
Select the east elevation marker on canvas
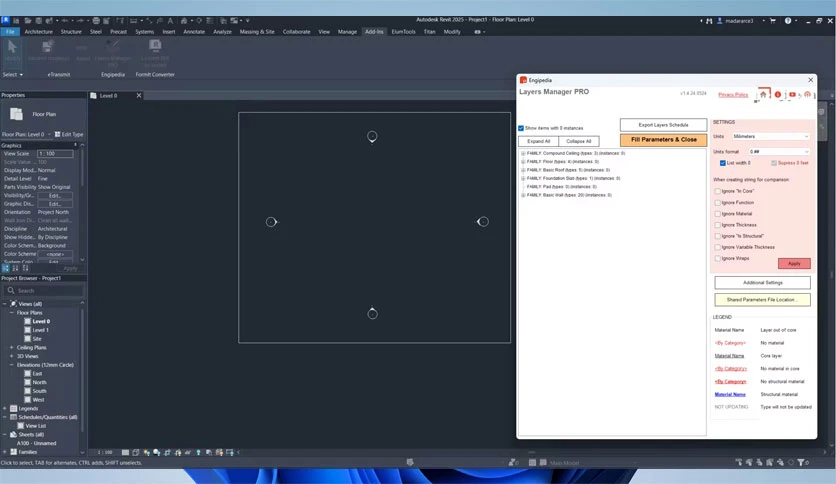(483, 221)
